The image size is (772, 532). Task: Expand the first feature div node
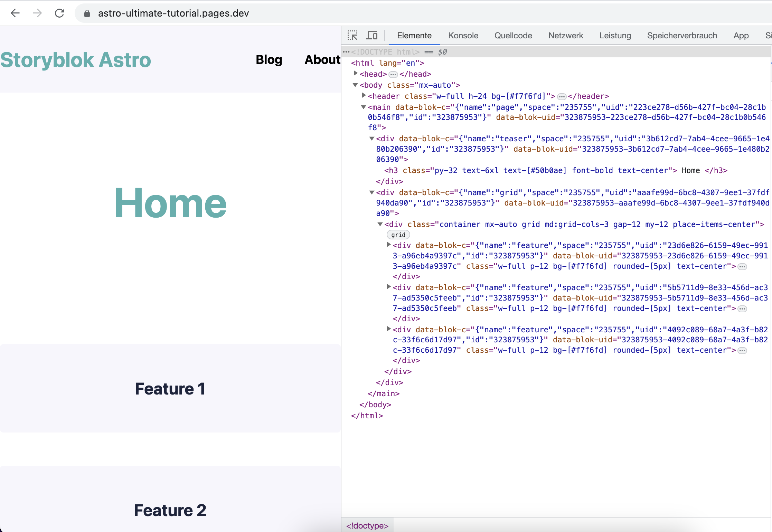click(388, 245)
